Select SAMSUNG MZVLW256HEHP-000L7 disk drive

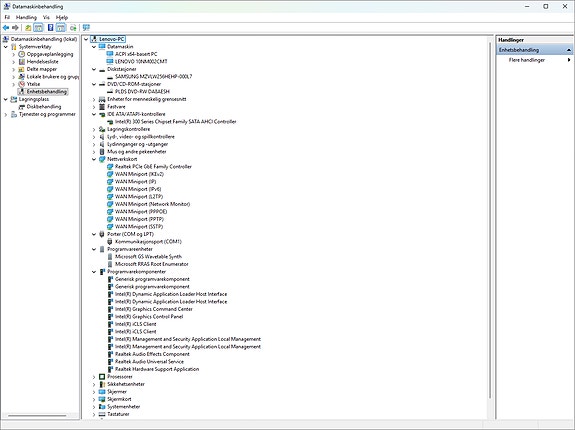coord(153,77)
